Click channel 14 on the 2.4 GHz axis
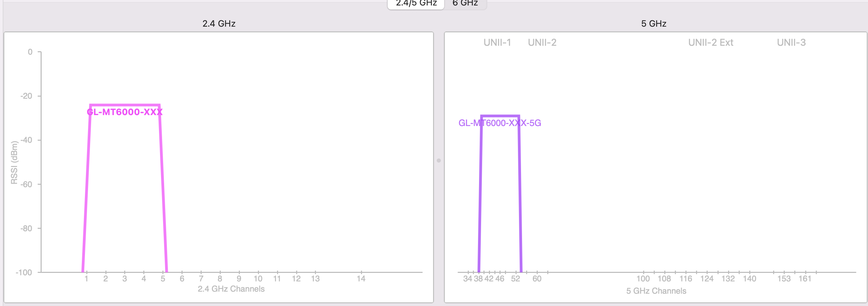 click(361, 279)
